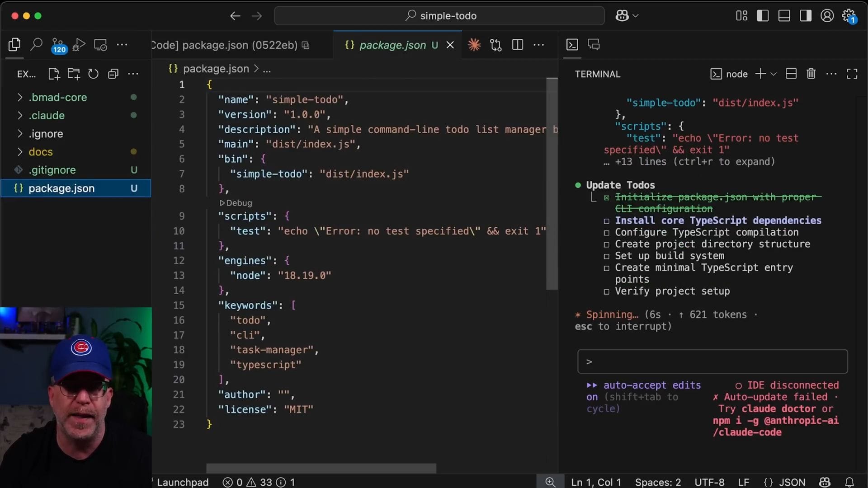Toggle primary side bar visibility
Image resolution: width=868 pixels, height=488 pixels.
(x=763, y=16)
